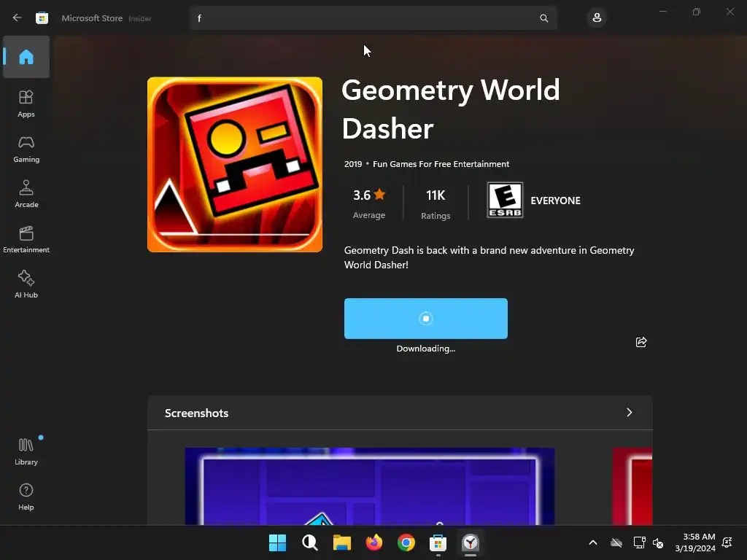The height and width of the screenshot is (560, 747).
Task: Launch Google Chrome from taskbar
Action: (406, 542)
